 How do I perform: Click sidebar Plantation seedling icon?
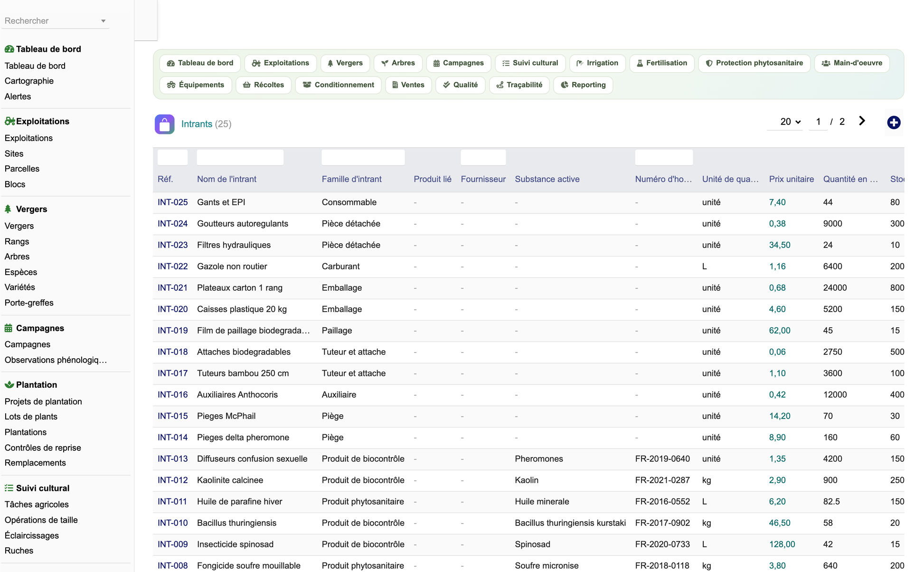(9, 385)
